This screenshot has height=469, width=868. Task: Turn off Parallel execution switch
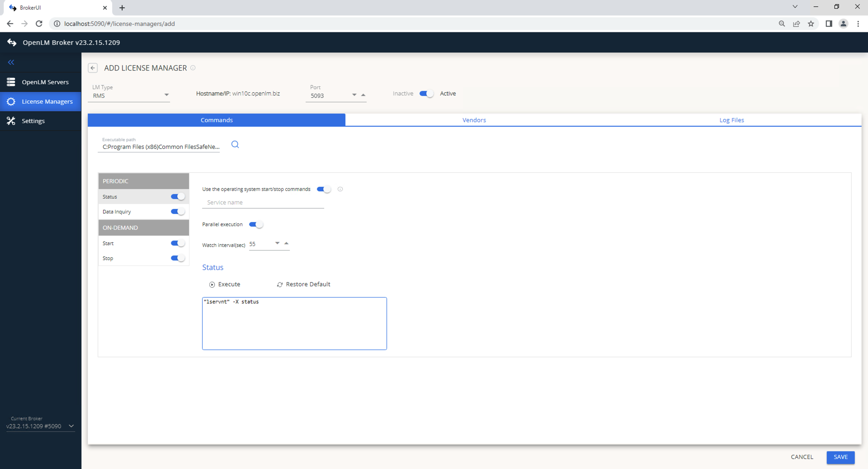coord(256,224)
